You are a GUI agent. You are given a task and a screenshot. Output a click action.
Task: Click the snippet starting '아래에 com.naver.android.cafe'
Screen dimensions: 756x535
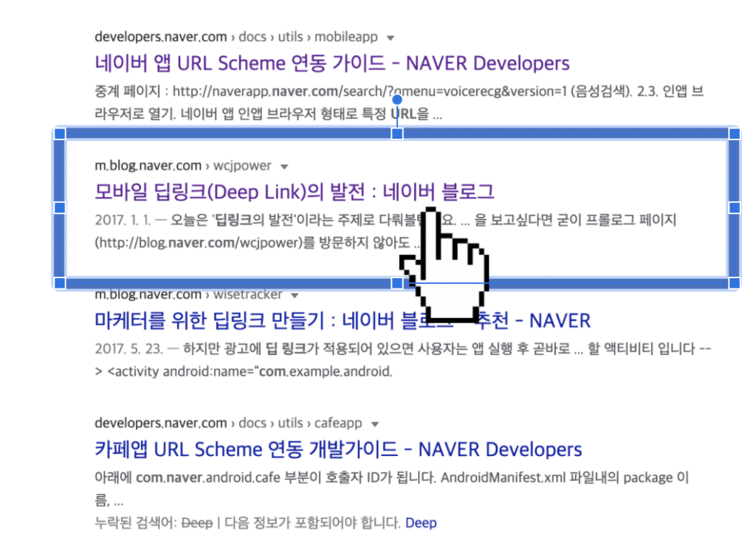[391, 489]
